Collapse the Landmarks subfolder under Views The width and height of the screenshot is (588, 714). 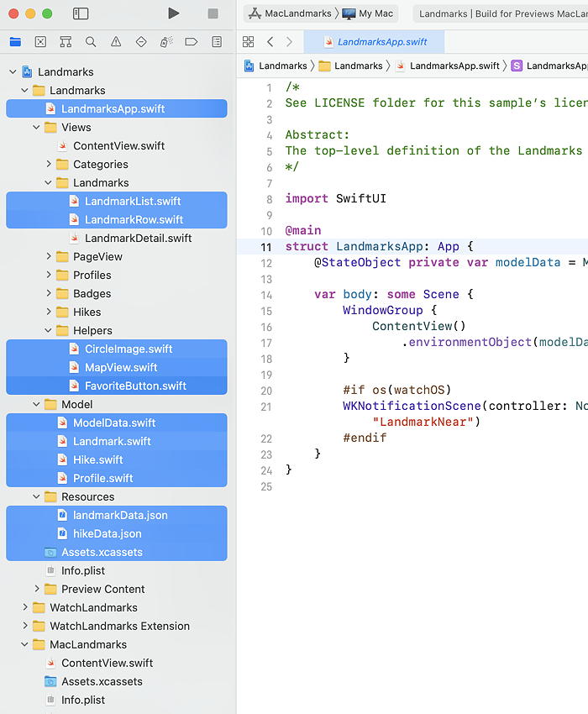[x=48, y=182]
